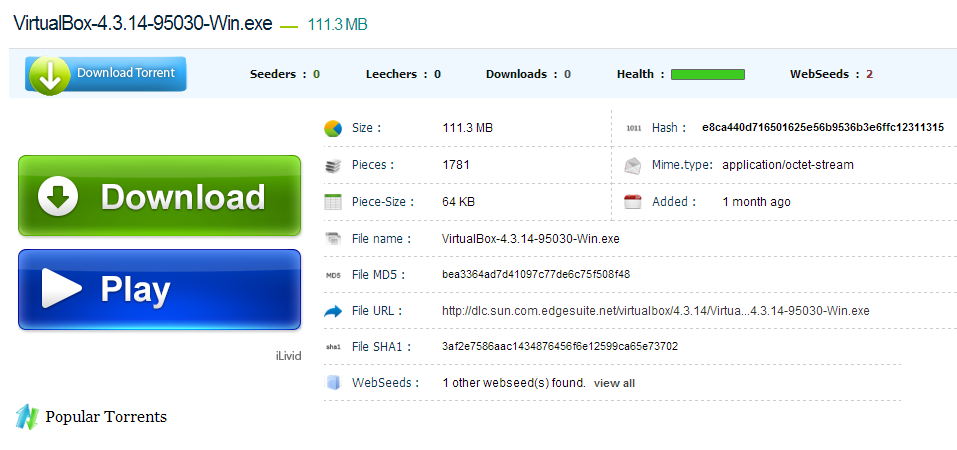
Task: Click the Leechers : 0 stat
Action: point(403,74)
